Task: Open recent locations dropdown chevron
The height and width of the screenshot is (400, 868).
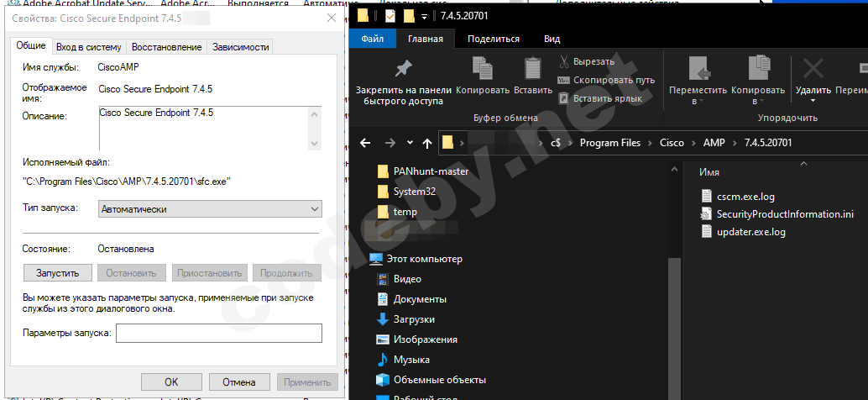Action: pos(410,142)
